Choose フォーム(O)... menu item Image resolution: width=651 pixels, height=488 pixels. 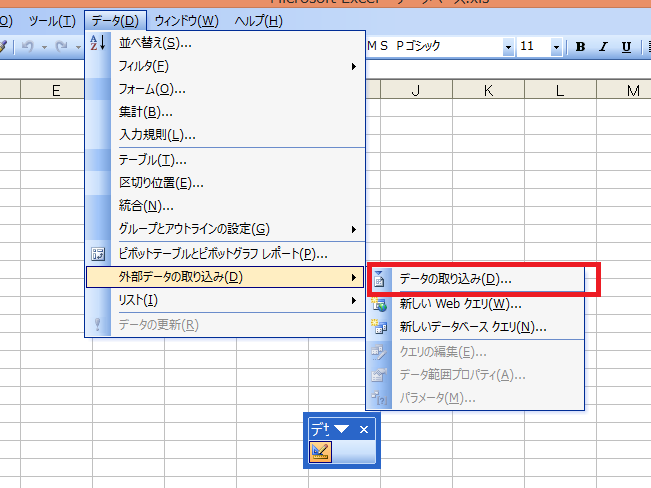point(225,89)
